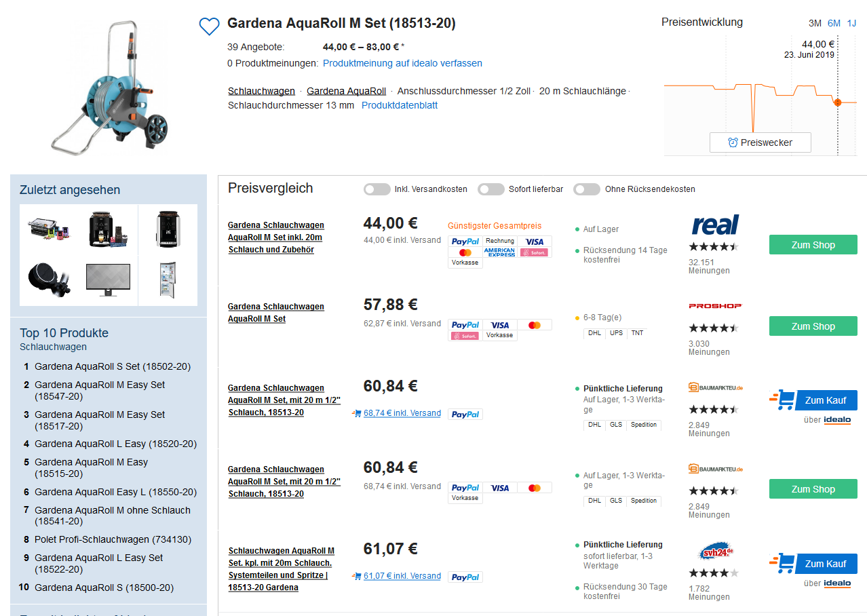
Task: Click the shopping cart icon beside 68,74 € shipping
Action: (x=356, y=413)
